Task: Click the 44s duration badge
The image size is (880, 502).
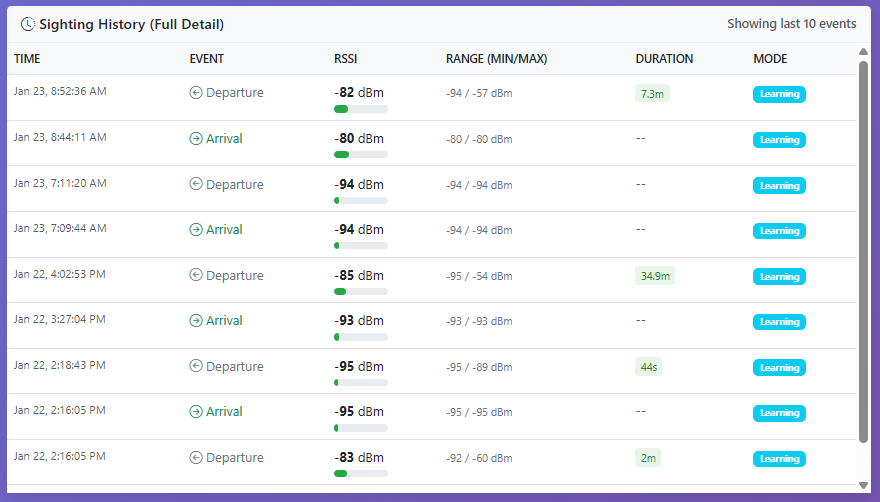Action: [648, 367]
